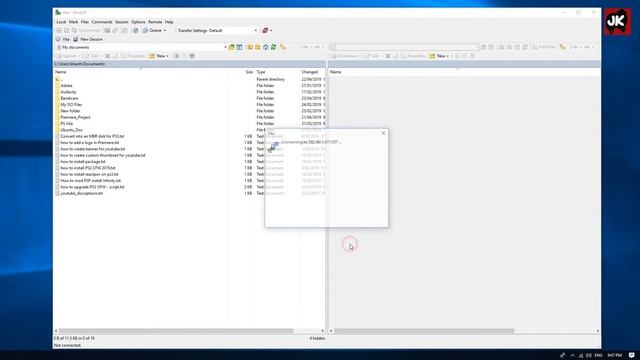640x360 pixels.
Task: Open the Commands menu
Action: (x=102, y=22)
